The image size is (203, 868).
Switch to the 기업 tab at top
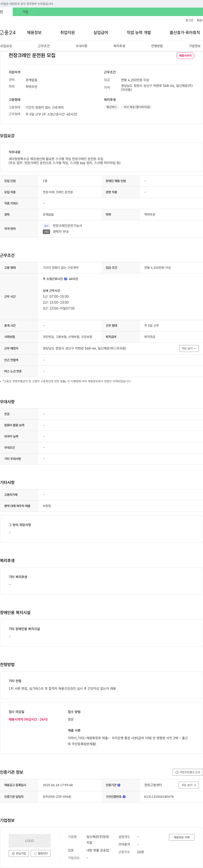point(25,12)
